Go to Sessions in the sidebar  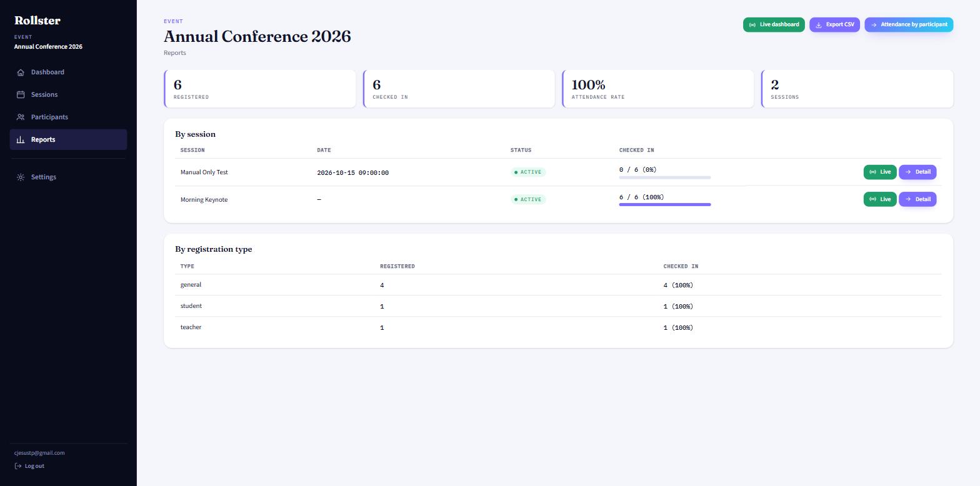point(68,95)
